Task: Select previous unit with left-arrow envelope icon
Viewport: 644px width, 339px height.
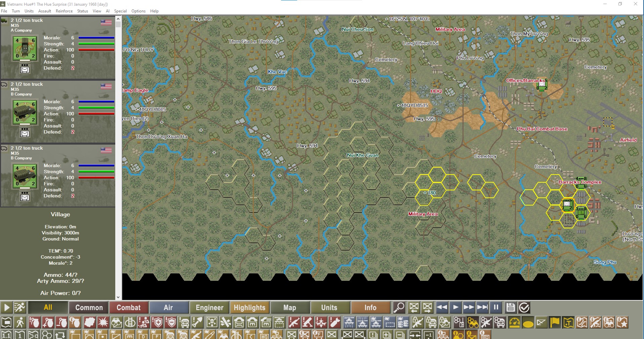Action: (414, 307)
